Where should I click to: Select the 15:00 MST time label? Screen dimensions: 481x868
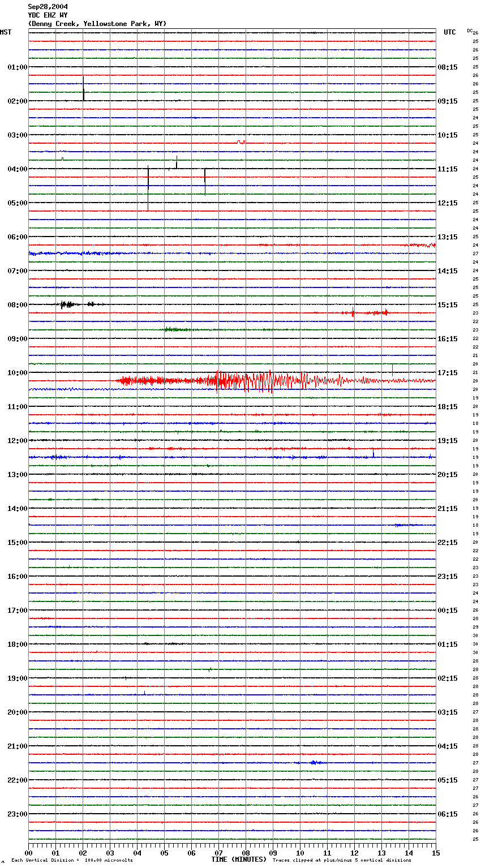coord(18,543)
